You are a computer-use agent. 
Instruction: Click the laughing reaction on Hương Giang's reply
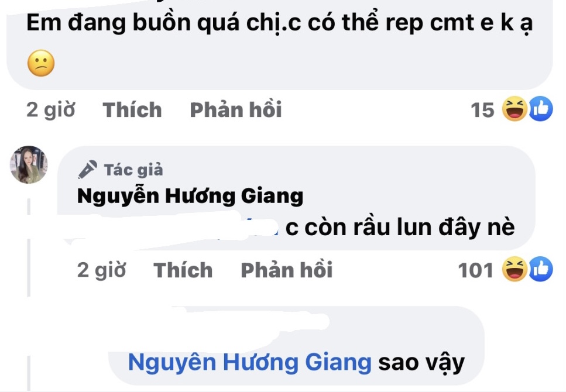515,269
